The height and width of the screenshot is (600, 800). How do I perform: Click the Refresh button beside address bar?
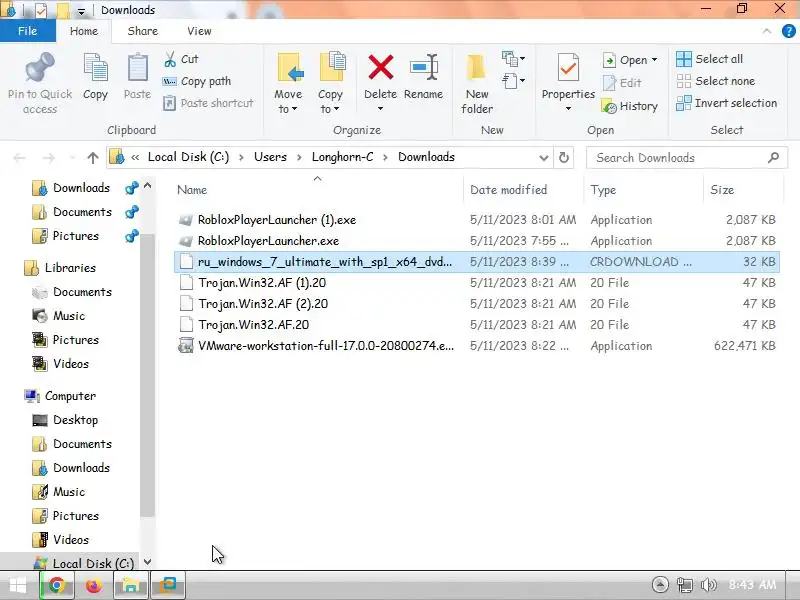pyautogui.click(x=564, y=157)
